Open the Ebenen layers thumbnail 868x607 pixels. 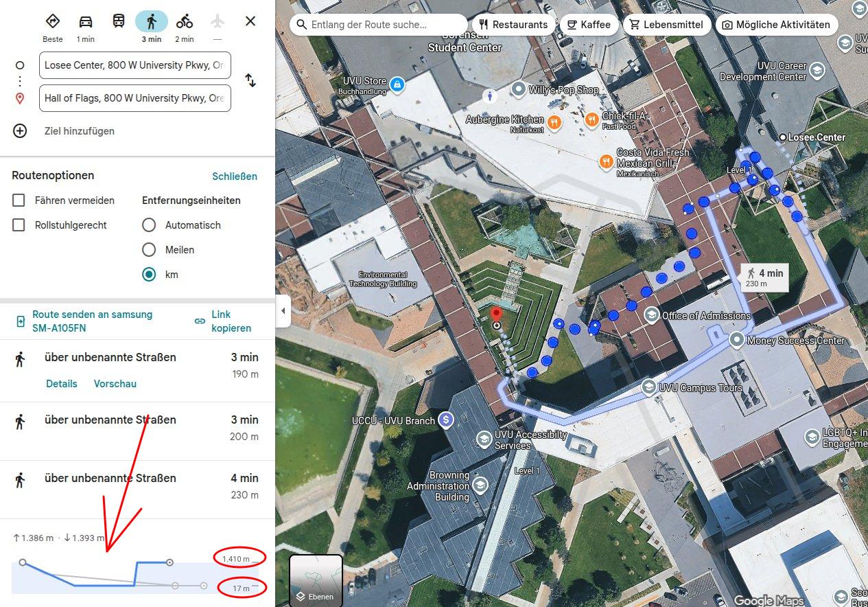pos(316,580)
